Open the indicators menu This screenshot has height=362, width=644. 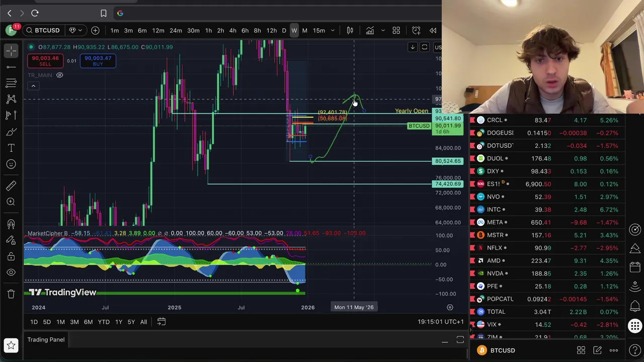pyautogui.click(x=370, y=31)
